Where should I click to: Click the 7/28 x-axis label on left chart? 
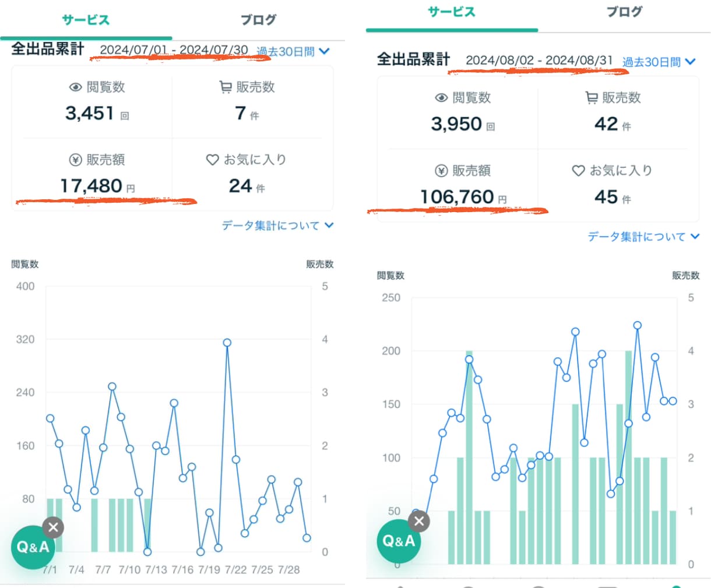coord(288,569)
